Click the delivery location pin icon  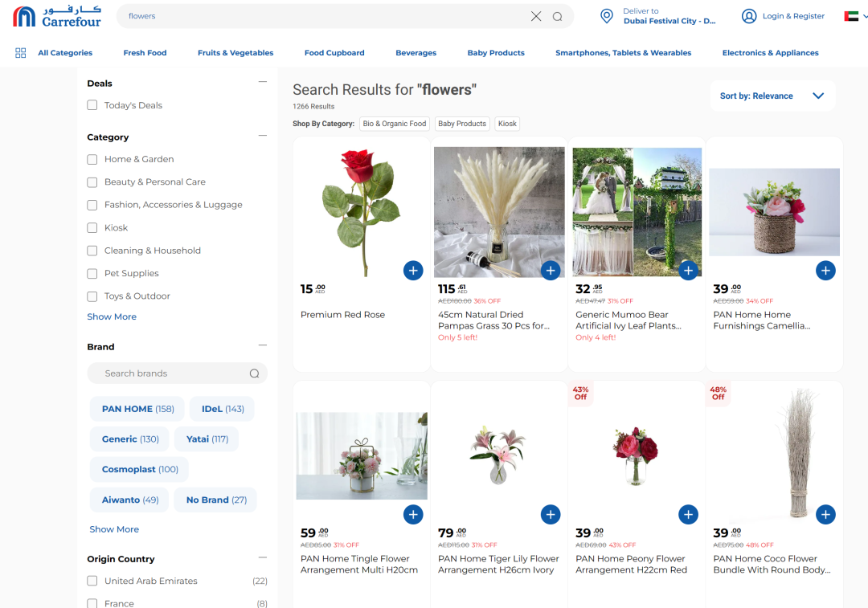click(x=607, y=16)
